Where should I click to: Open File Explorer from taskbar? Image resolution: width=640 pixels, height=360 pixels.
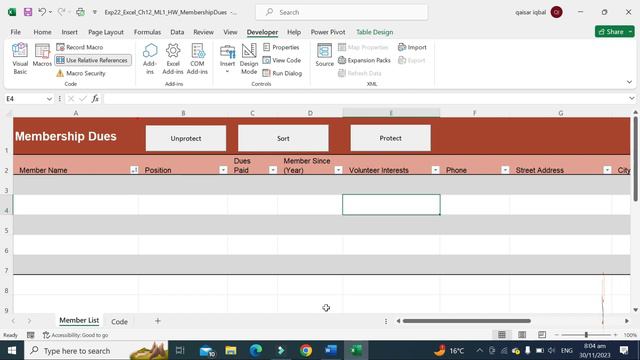click(231, 350)
